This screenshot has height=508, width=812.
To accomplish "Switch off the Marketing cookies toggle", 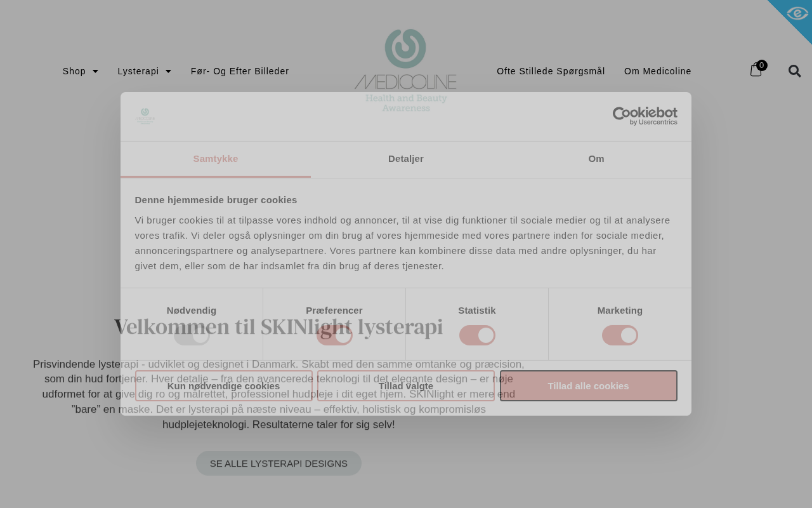I will tap(620, 335).
